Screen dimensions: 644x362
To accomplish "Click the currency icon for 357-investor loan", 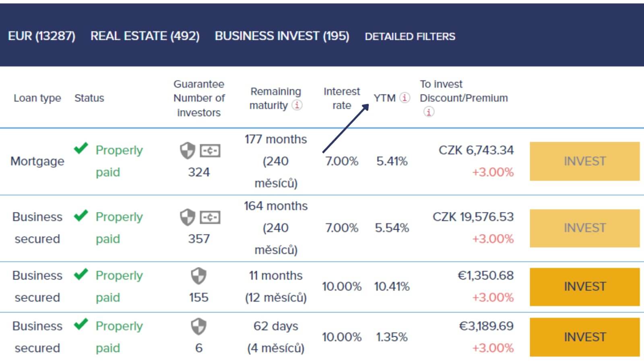I will 210,217.
